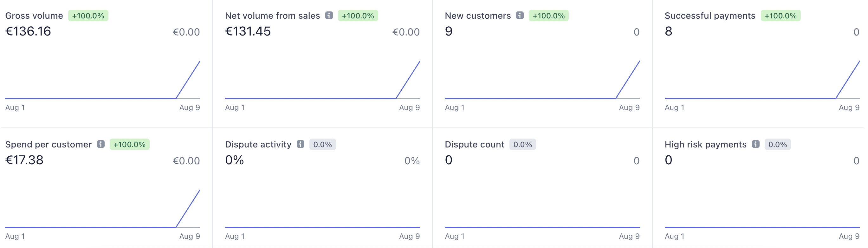Click the +100.0% badge on Gross volume
The width and height of the screenshot is (868, 248).
click(x=88, y=16)
